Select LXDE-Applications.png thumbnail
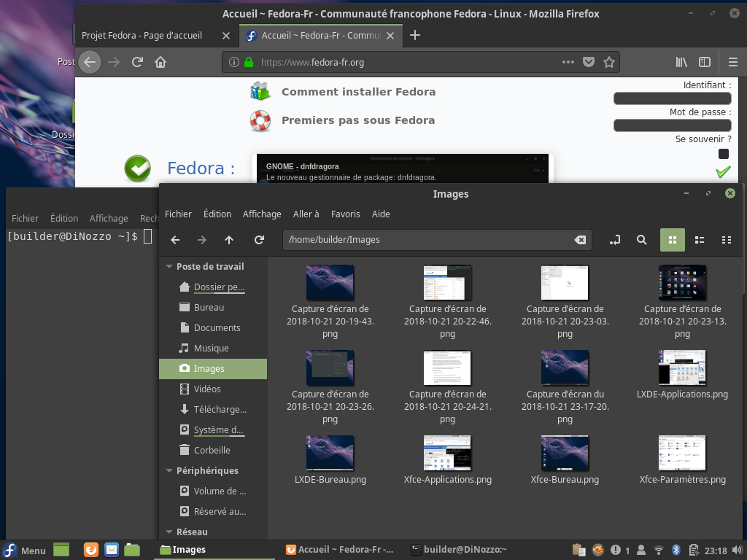 click(x=682, y=367)
